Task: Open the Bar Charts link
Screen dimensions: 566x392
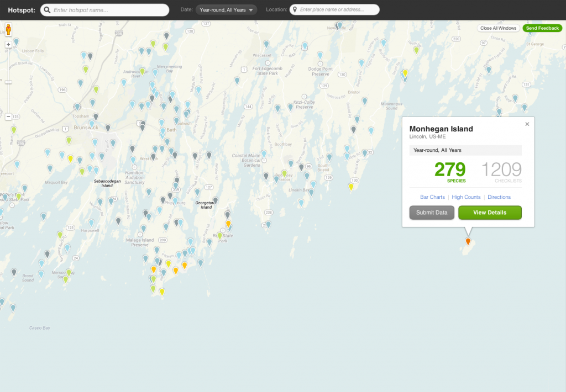Action: 432,197
